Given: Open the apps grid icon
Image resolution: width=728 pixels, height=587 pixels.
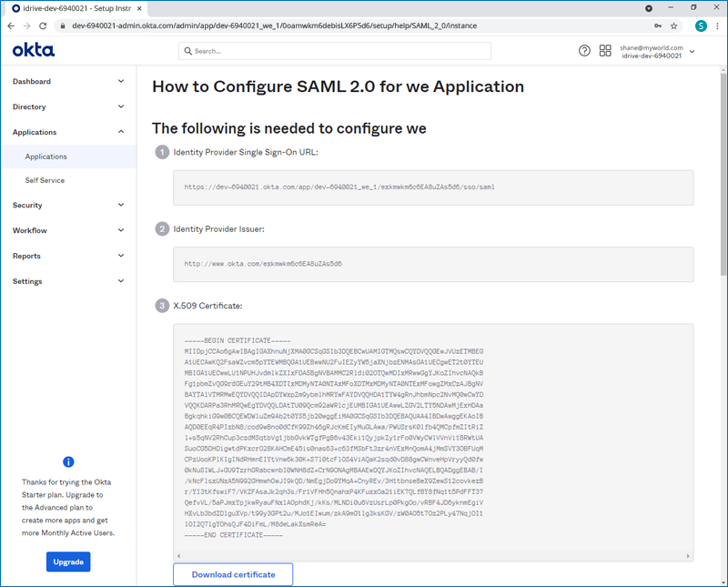Looking at the screenshot, I should (606, 51).
